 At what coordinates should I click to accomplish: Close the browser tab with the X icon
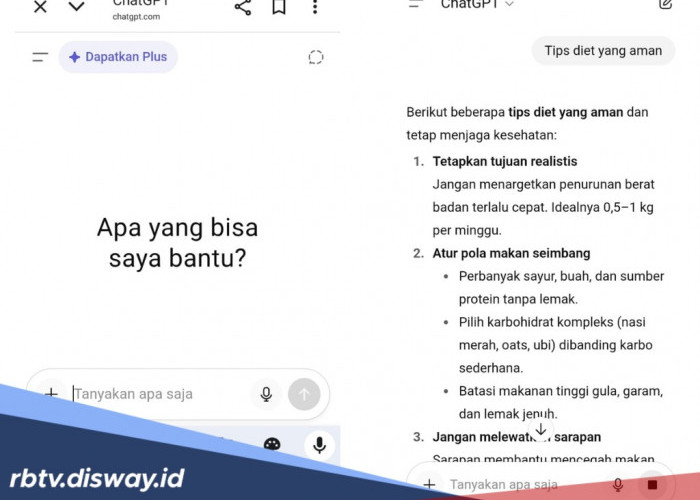pos(40,7)
